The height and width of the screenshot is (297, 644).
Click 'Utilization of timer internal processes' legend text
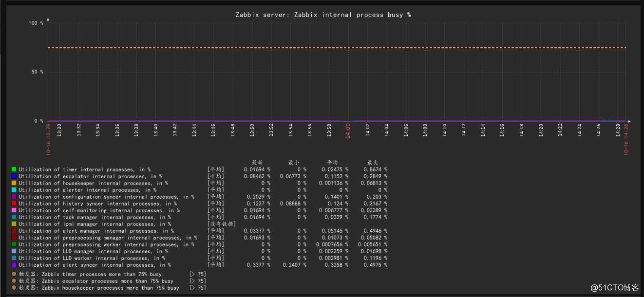85,169
